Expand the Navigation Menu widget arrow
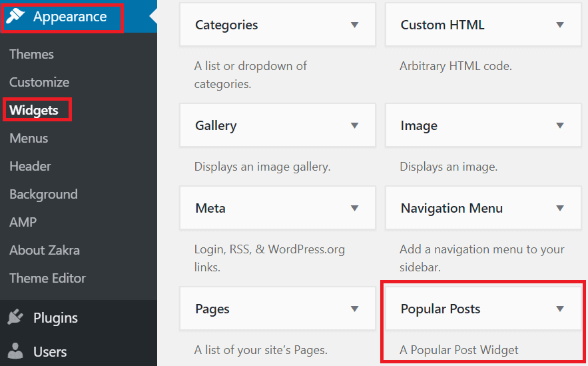 click(560, 209)
